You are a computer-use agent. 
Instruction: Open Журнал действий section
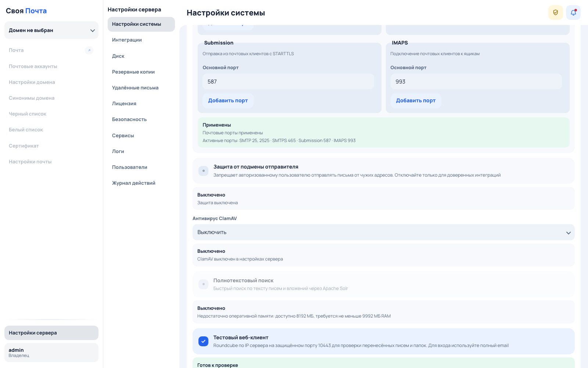coord(141,183)
